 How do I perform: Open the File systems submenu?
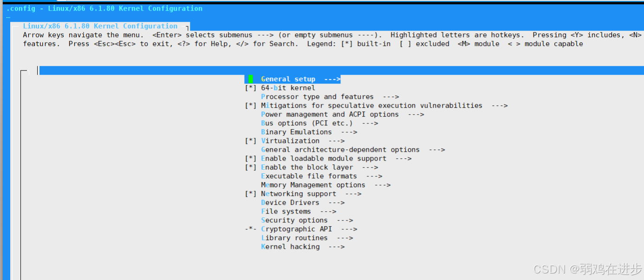299,211
